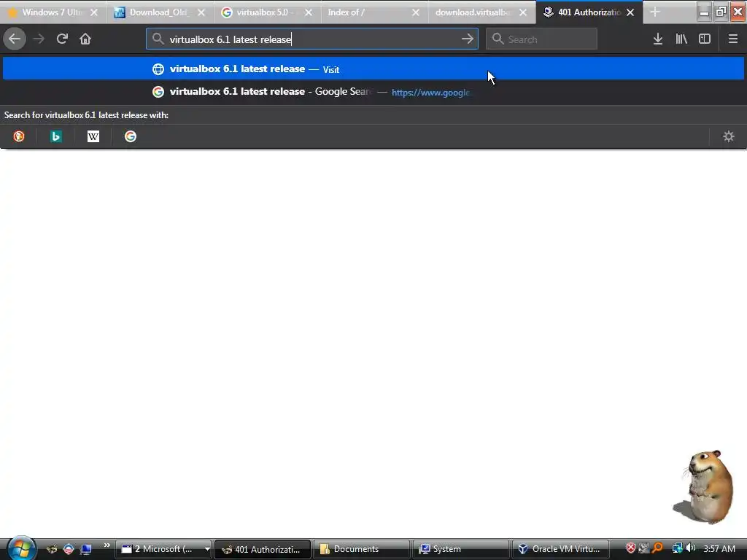Search with Wikipedia engine icon
This screenshot has width=747, height=560.
coord(93,136)
